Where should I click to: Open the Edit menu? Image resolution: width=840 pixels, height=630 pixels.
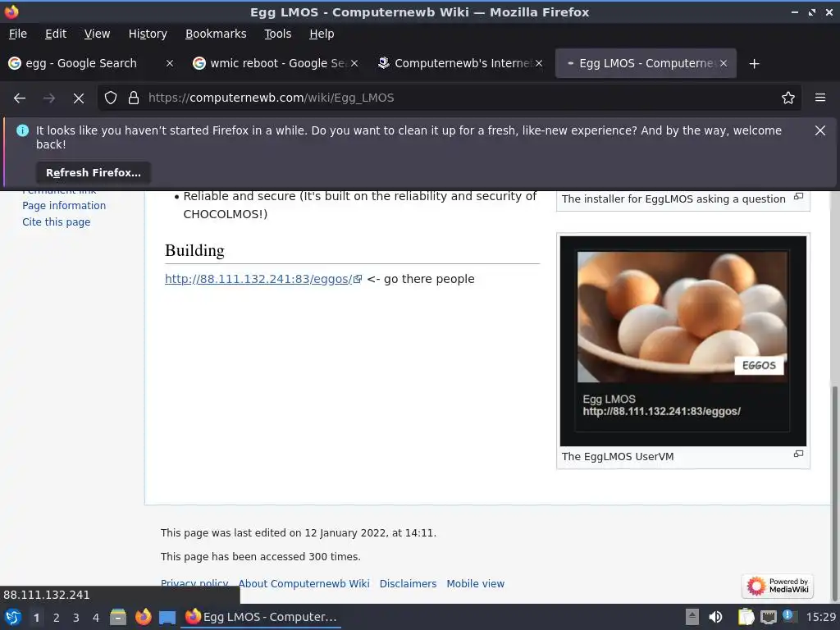tap(56, 34)
